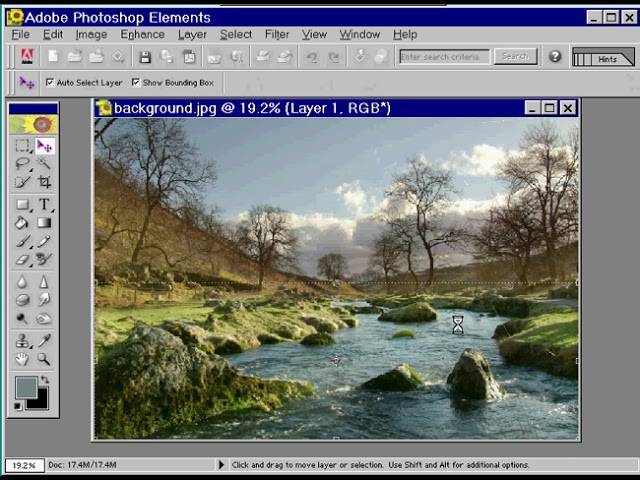Pick the Red Eye Brush tool
The height and width of the screenshot is (480, 640).
(44, 259)
